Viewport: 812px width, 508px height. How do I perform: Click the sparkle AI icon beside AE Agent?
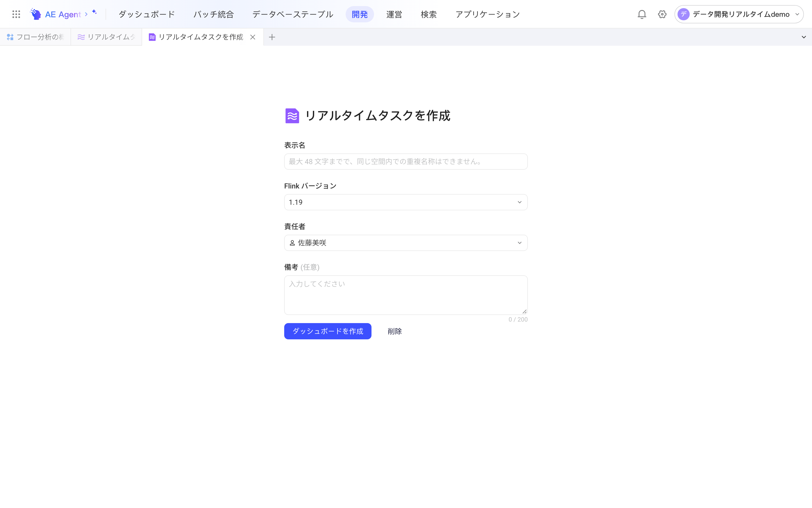(94, 12)
